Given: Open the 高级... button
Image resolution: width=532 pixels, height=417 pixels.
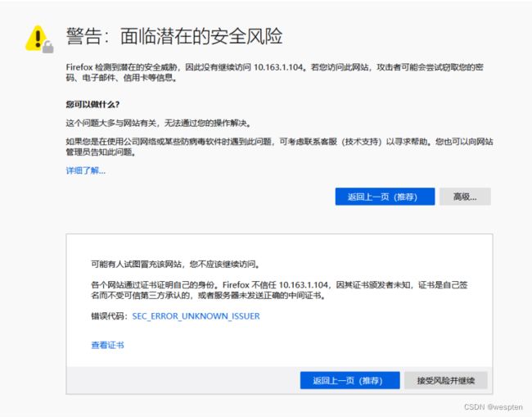Looking at the screenshot, I should coord(465,197).
